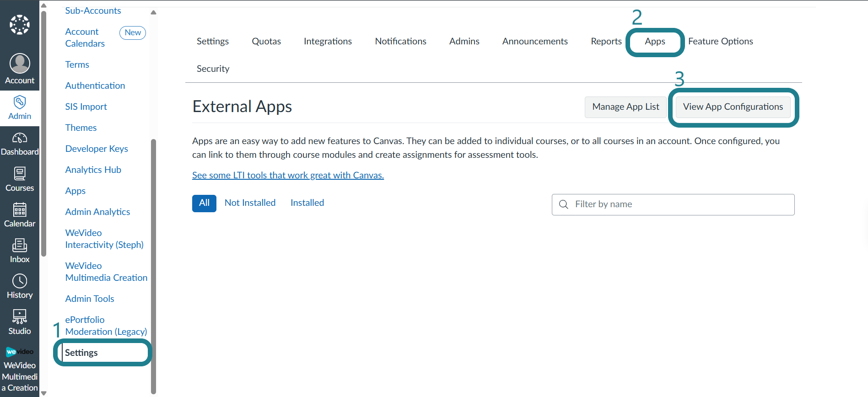Click the account navigation scrollbar

point(154,266)
